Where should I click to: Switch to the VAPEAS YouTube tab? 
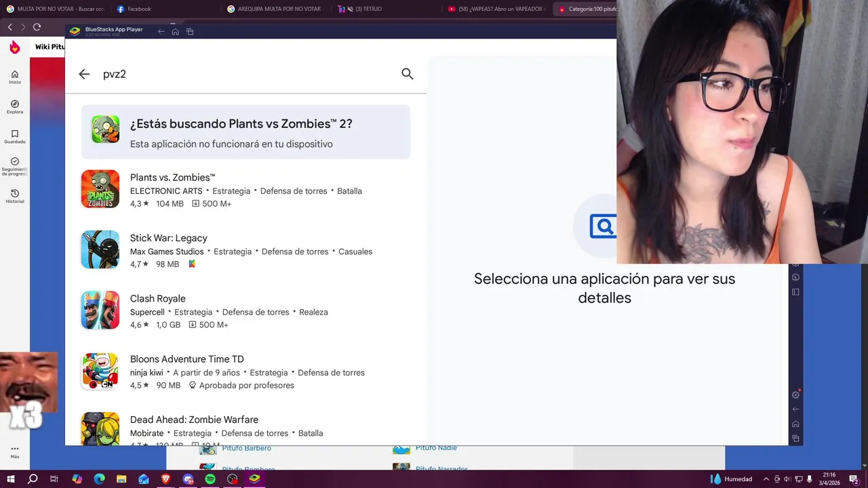point(496,9)
